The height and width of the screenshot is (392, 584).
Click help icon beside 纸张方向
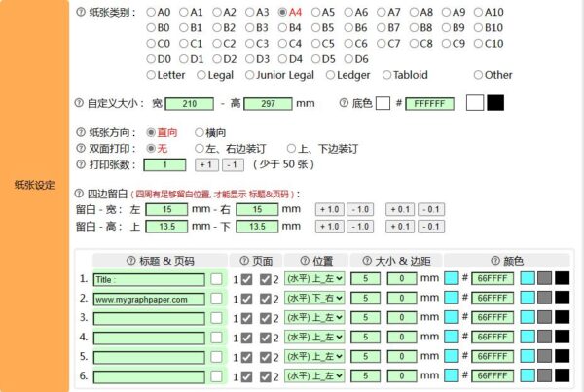(80, 132)
